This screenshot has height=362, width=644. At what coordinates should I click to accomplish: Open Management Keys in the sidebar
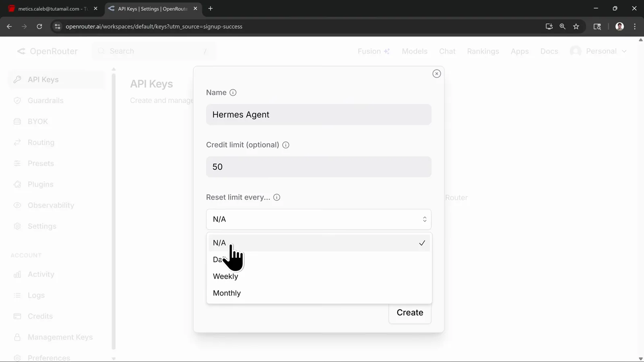click(x=56, y=337)
